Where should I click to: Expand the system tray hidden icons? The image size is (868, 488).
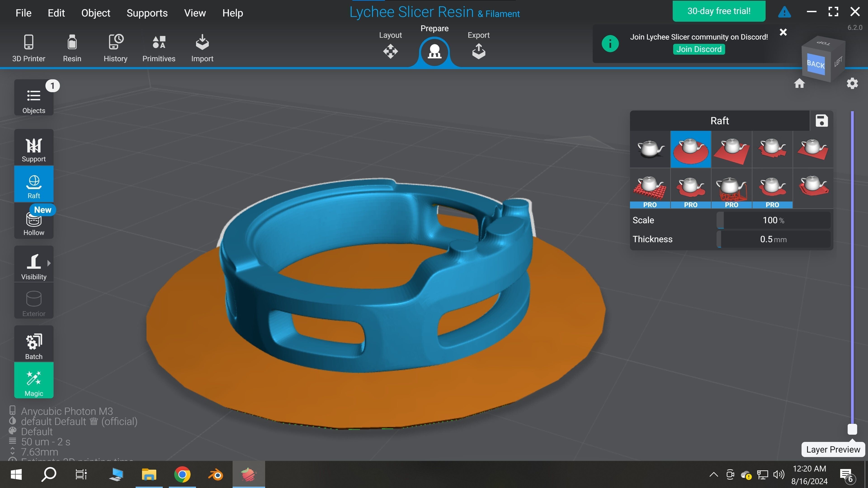pos(713,474)
